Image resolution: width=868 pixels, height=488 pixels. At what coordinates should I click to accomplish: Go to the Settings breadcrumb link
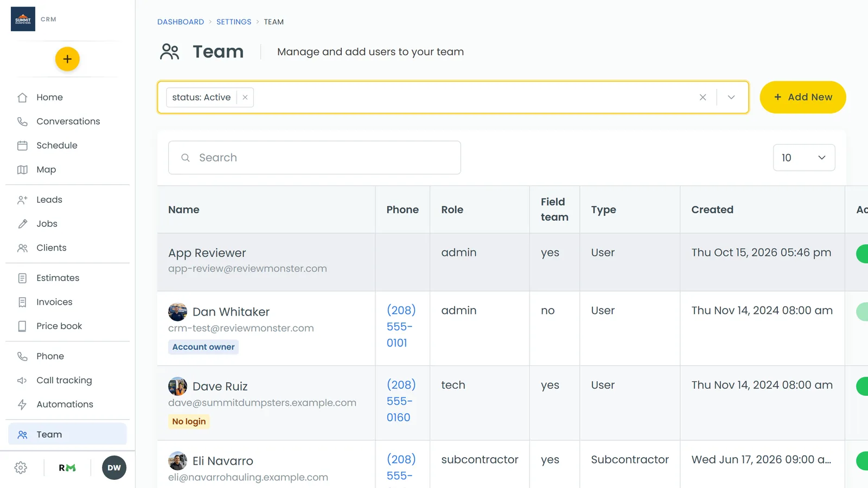[234, 22]
